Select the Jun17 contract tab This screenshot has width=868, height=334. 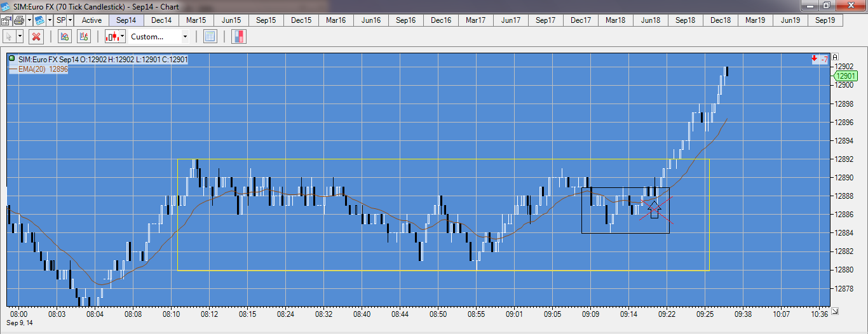pos(511,20)
